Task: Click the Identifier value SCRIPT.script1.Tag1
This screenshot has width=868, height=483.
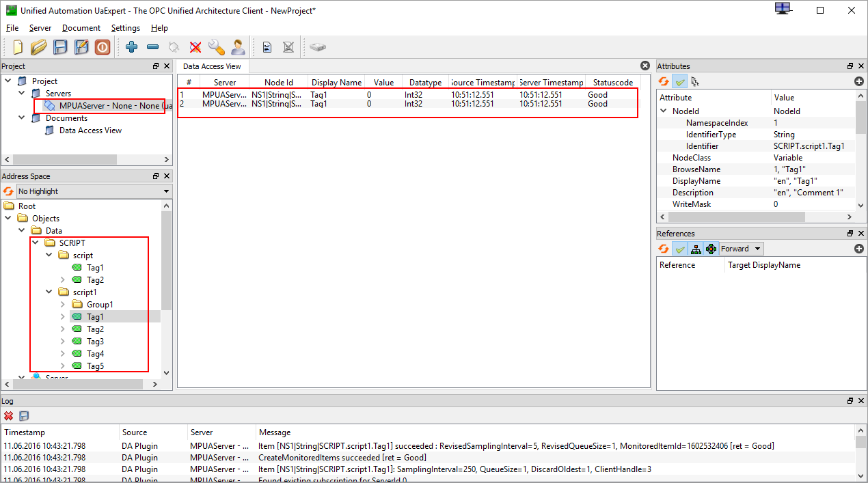Action: click(809, 146)
